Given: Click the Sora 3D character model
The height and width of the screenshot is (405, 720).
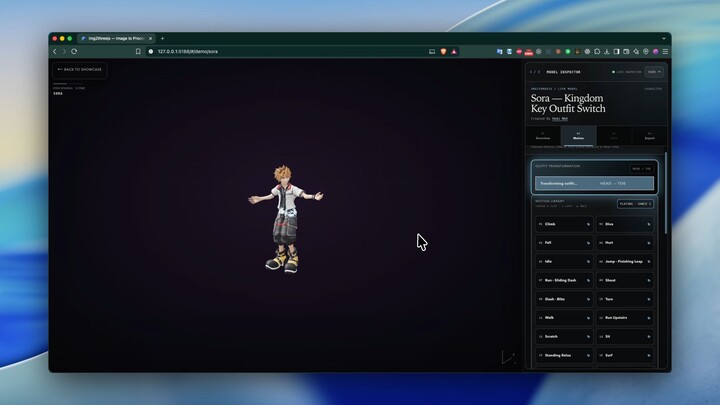Looking at the screenshot, I should (x=285, y=219).
